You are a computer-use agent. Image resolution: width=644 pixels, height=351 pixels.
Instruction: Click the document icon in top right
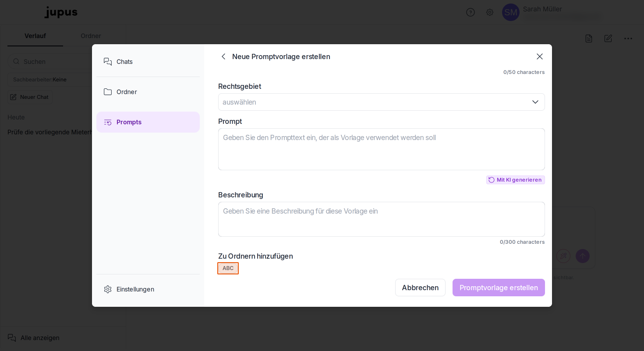coord(589,39)
